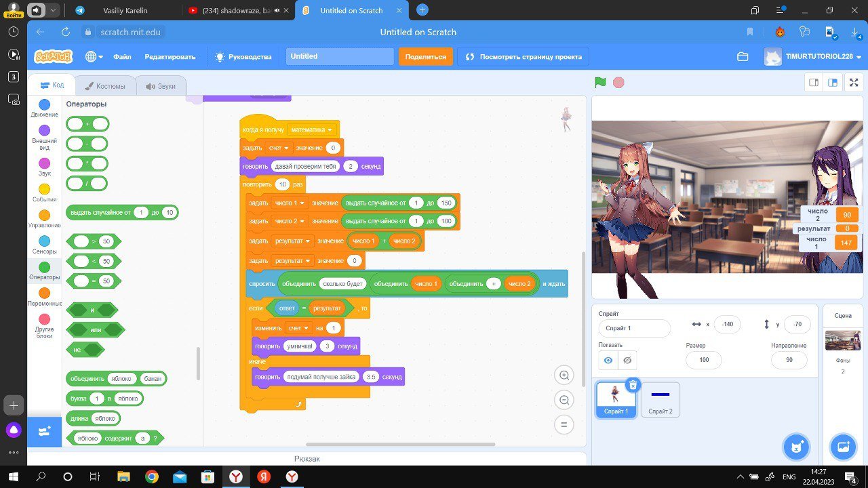Select the Операторы green category circle
This screenshot has height=488, width=868.
(44, 268)
